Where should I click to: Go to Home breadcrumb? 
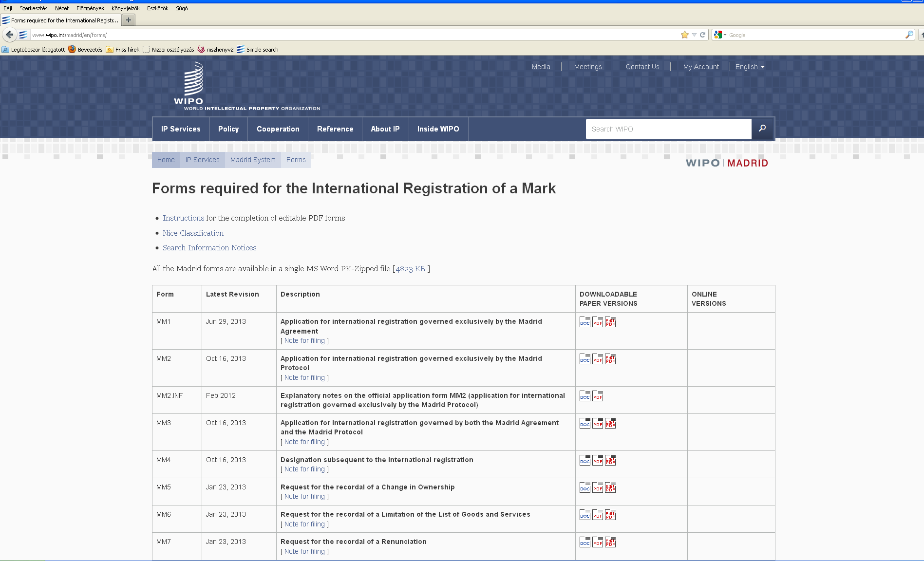(x=166, y=160)
